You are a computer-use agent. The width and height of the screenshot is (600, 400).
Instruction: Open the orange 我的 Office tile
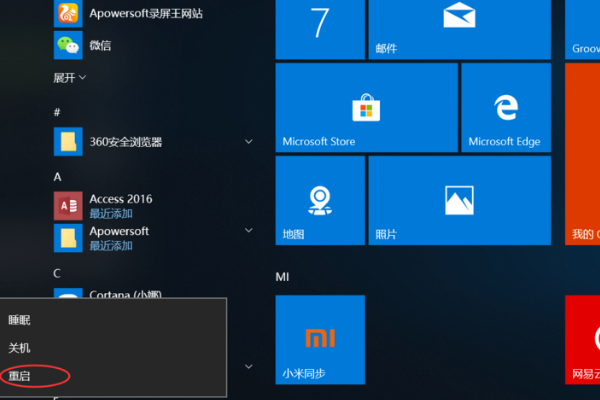(582, 154)
